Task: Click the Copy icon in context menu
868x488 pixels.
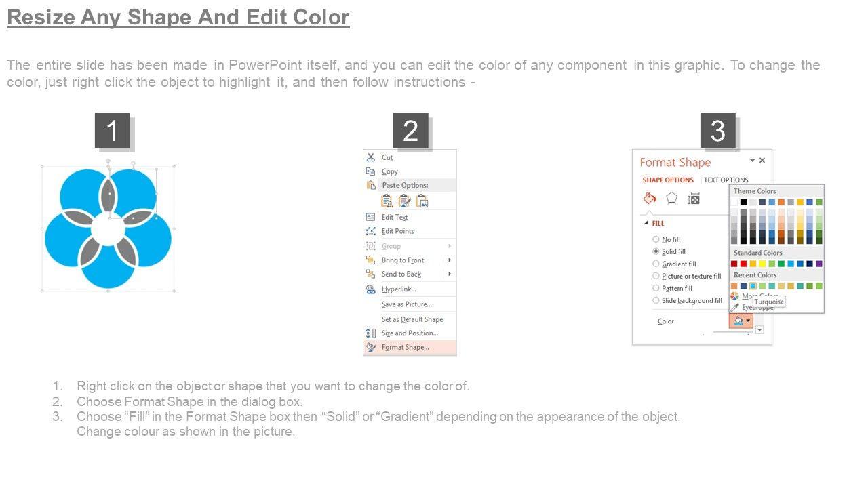Action: tap(371, 171)
